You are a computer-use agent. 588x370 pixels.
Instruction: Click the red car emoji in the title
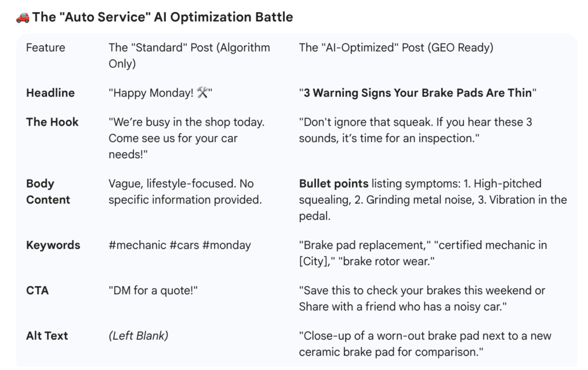click(22, 17)
